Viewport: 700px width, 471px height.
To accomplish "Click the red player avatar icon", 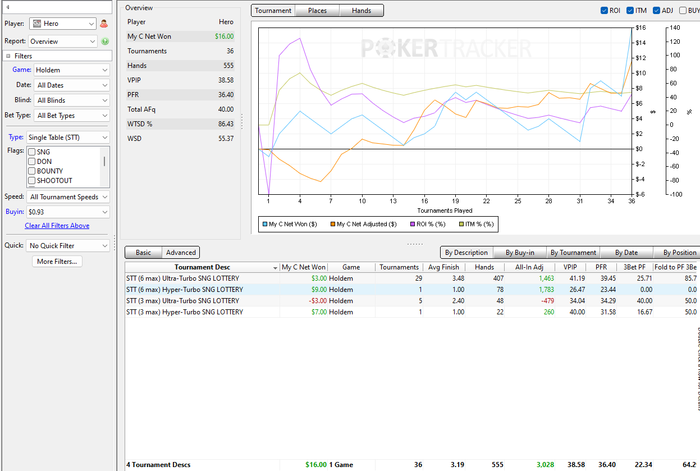I will click(x=104, y=24).
